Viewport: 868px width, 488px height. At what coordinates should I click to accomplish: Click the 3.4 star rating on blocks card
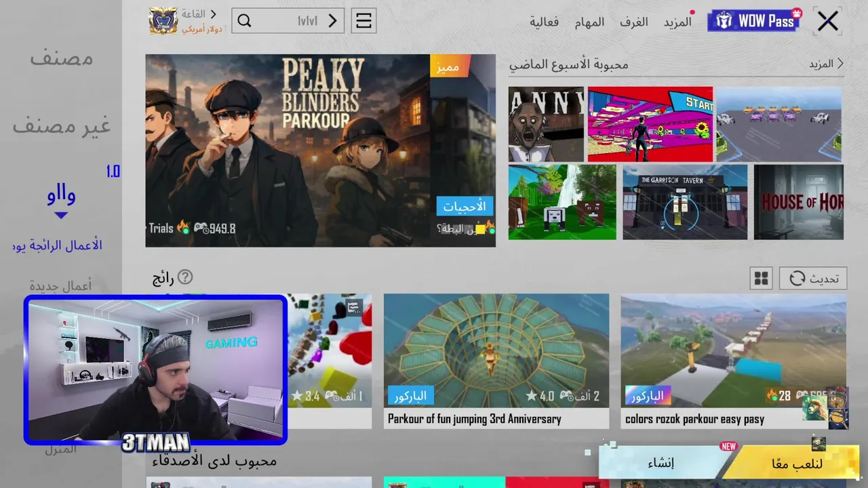pyautogui.click(x=306, y=396)
